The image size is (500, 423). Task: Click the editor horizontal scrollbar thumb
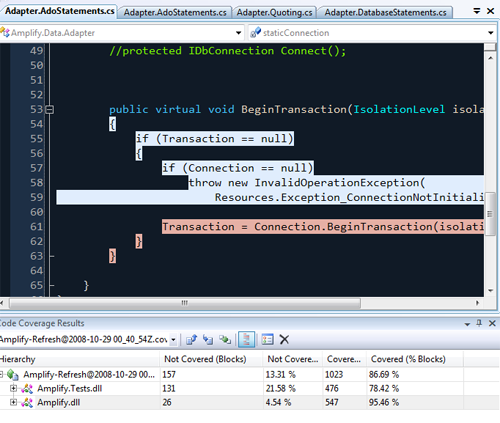[x=185, y=303]
